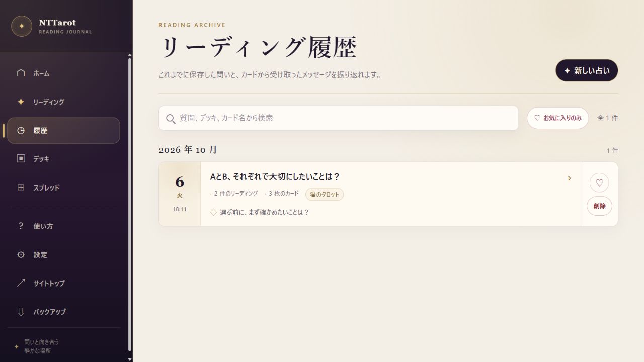Click the home icon beside ホーム
Image resolution: width=644 pixels, height=362 pixels.
pyautogui.click(x=21, y=73)
